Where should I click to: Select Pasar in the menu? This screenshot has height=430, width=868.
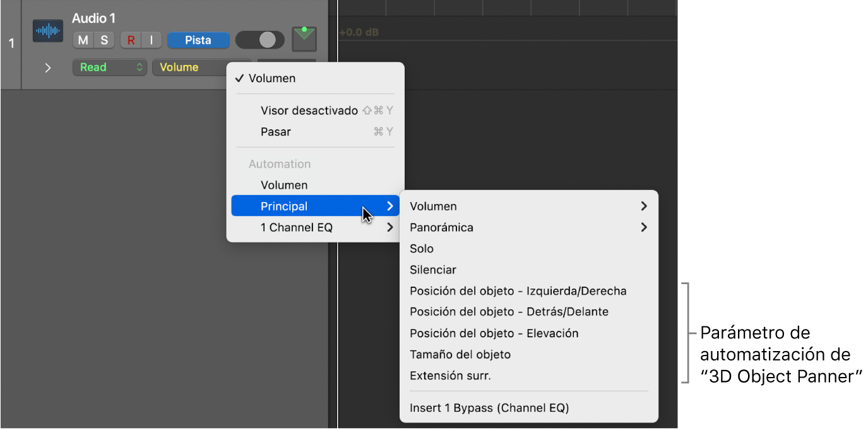275,132
